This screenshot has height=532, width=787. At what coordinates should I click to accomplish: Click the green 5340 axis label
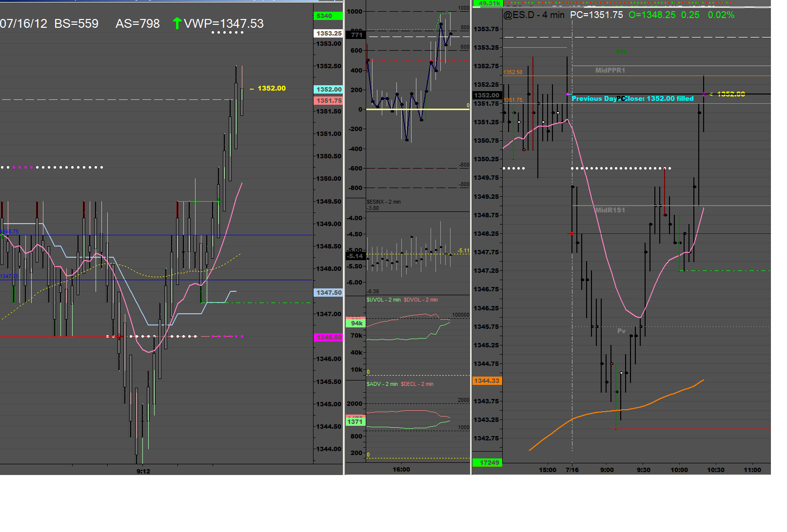328,16
